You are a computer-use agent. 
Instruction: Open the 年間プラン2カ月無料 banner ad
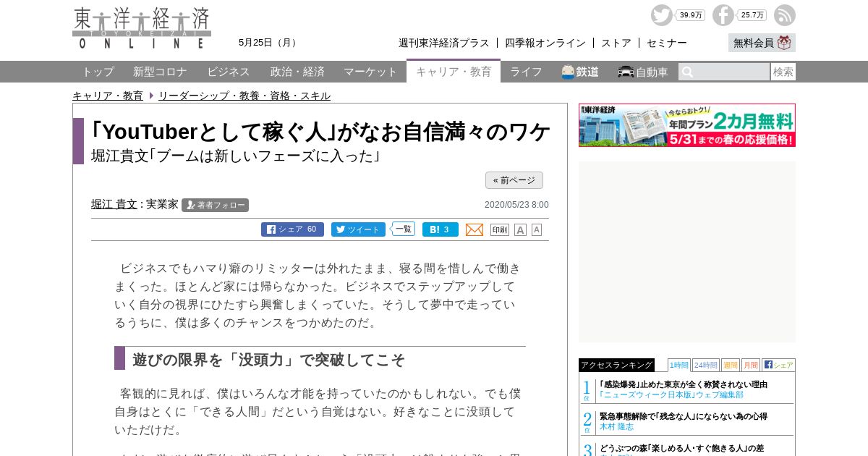pyautogui.click(x=687, y=125)
